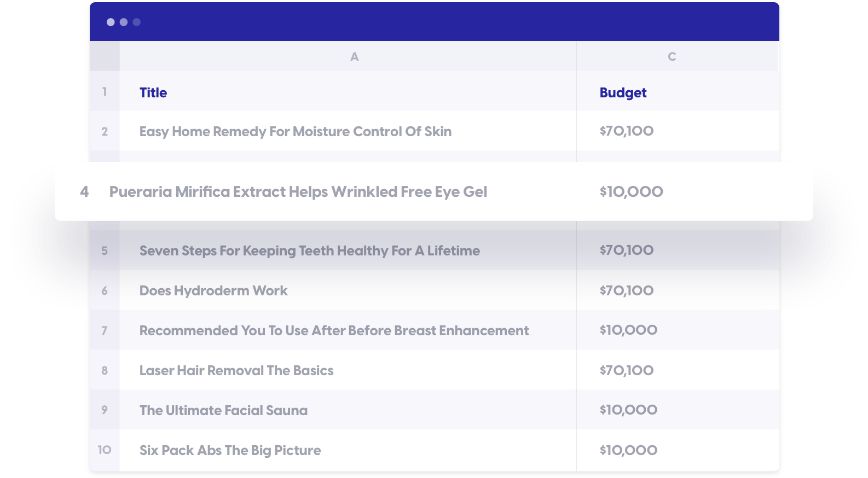Select the Easy Home Remedy title cell
This screenshot has width=868, height=478.
coord(295,131)
